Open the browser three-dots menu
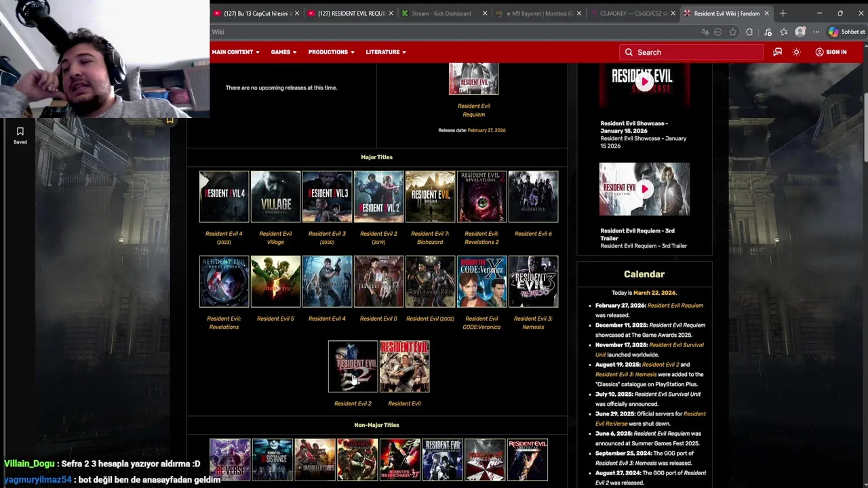Image resolution: width=868 pixels, height=488 pixels. [x=816, y=32]
